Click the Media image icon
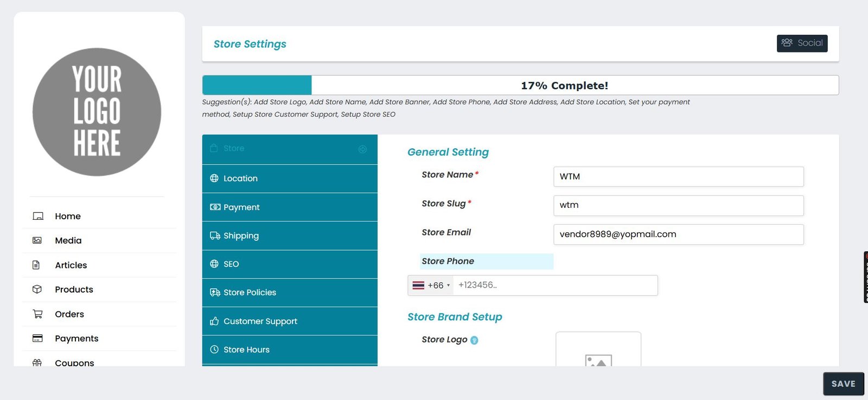 tap(37, 240)
